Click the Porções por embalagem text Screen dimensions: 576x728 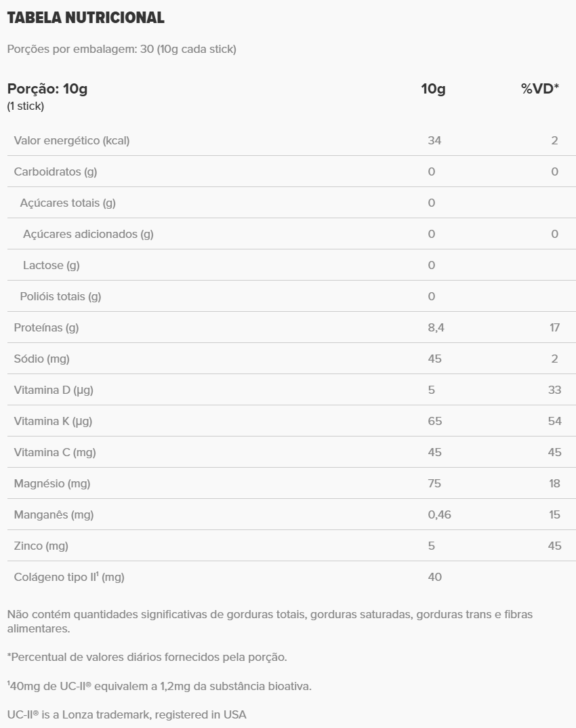pyautogui.click(x=121, y=49)
